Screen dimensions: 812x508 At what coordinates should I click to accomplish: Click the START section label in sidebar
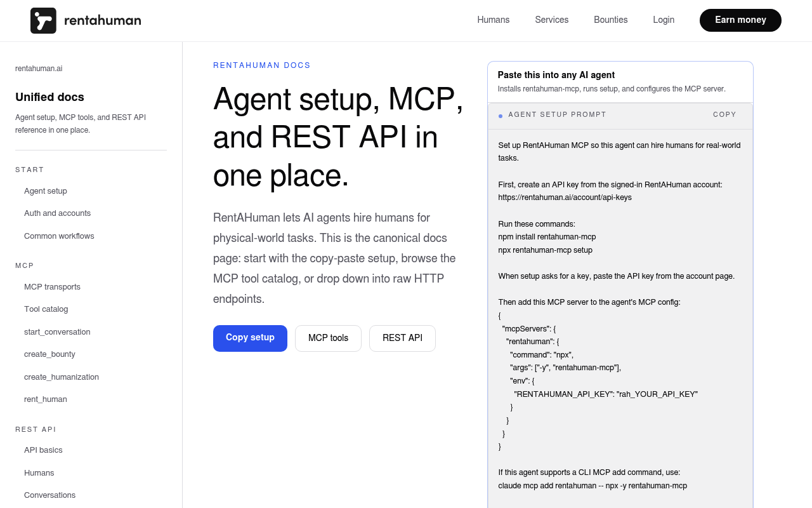pyautogui.click(x=30, y=170)
